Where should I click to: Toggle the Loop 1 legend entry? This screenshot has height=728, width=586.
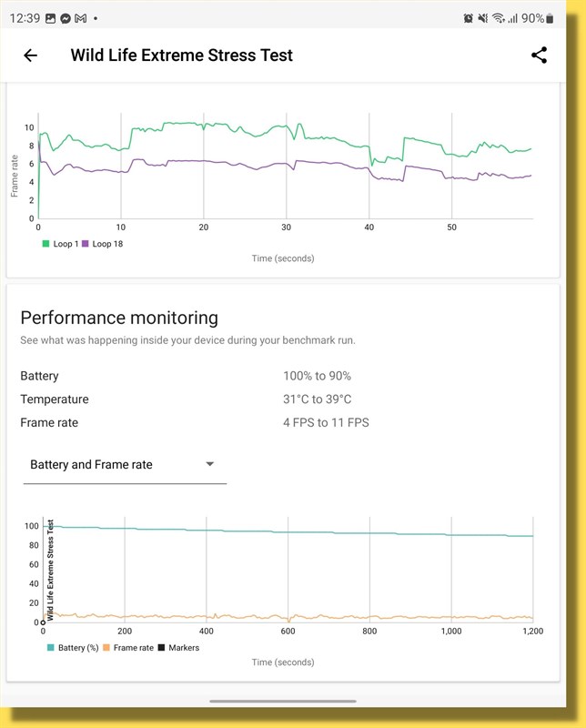pyautogui.click(x=61, y=244)
